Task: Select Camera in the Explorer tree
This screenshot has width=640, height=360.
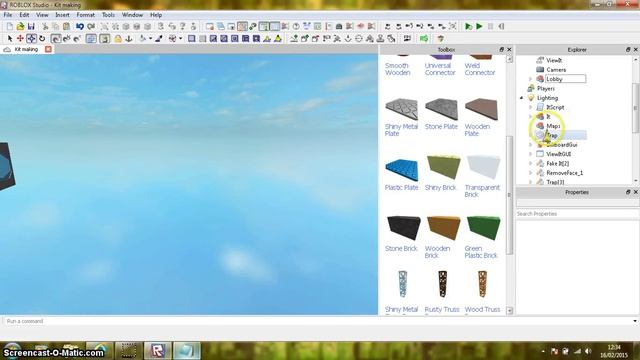Action: [x=556, y=70]
